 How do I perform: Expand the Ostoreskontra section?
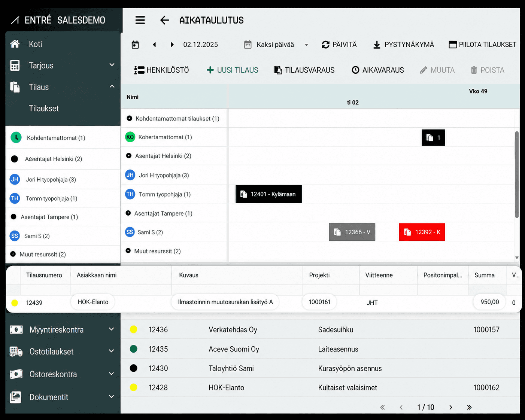tap(63, 374)
